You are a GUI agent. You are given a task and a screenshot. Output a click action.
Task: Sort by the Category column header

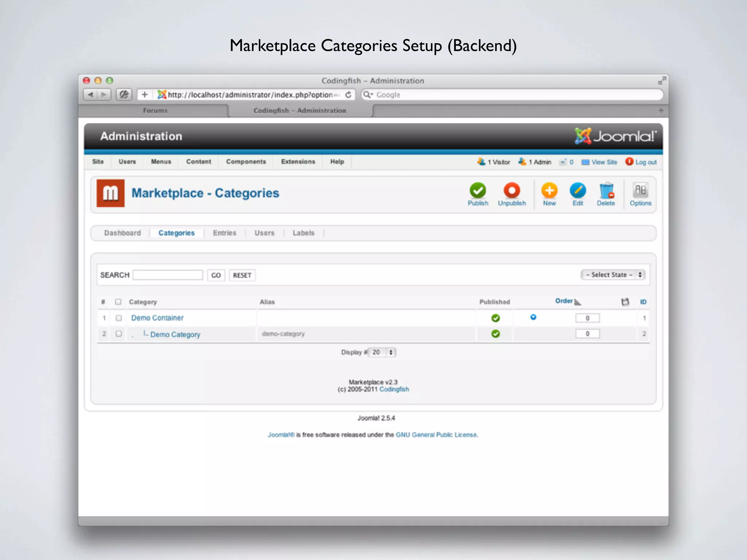pos(143,302)
